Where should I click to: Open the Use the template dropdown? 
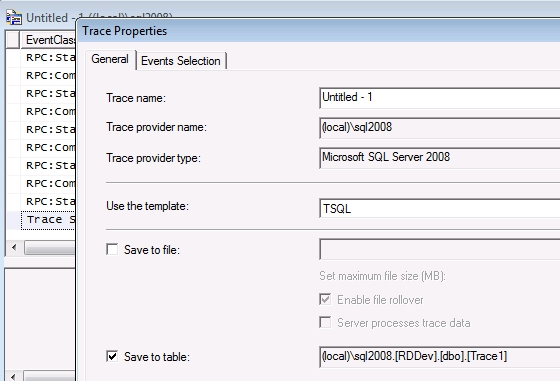coord(440,208)
